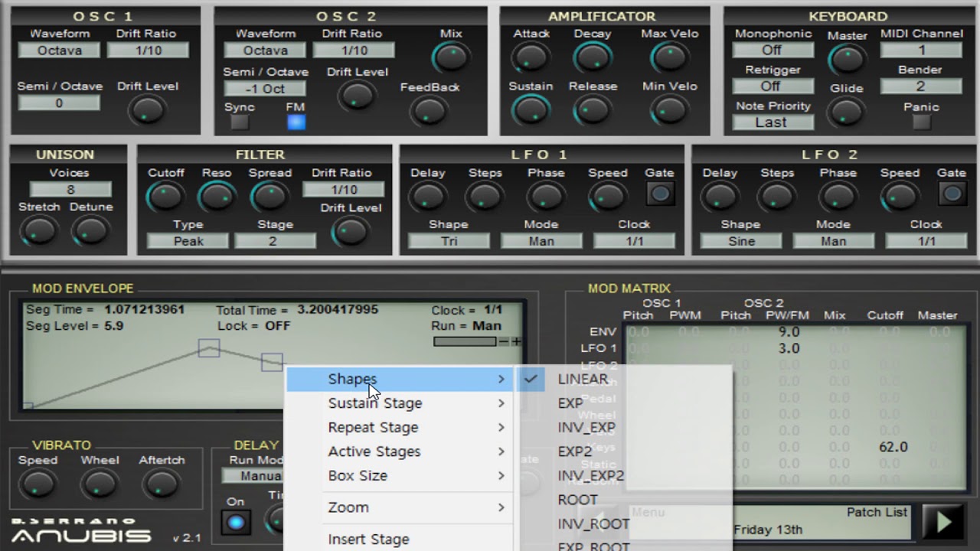The width and height of the screenshot is (980, 551).
Task: Toggle the LFO 1 Gate button
Action: (659, 194)
